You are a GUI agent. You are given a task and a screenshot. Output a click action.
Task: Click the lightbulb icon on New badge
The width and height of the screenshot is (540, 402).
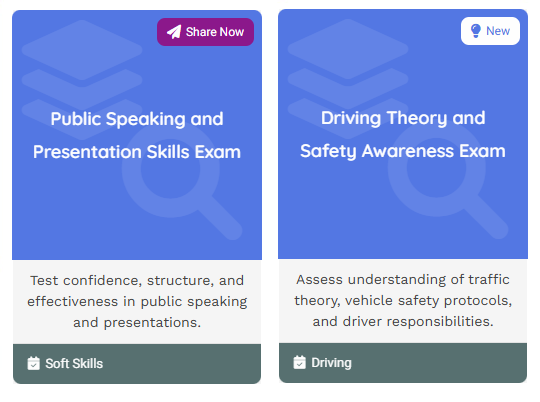[476, 31]
